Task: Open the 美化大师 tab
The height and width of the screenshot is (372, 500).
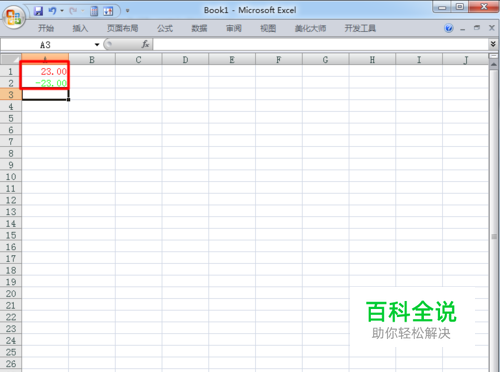Action: [x=310, y=28]
